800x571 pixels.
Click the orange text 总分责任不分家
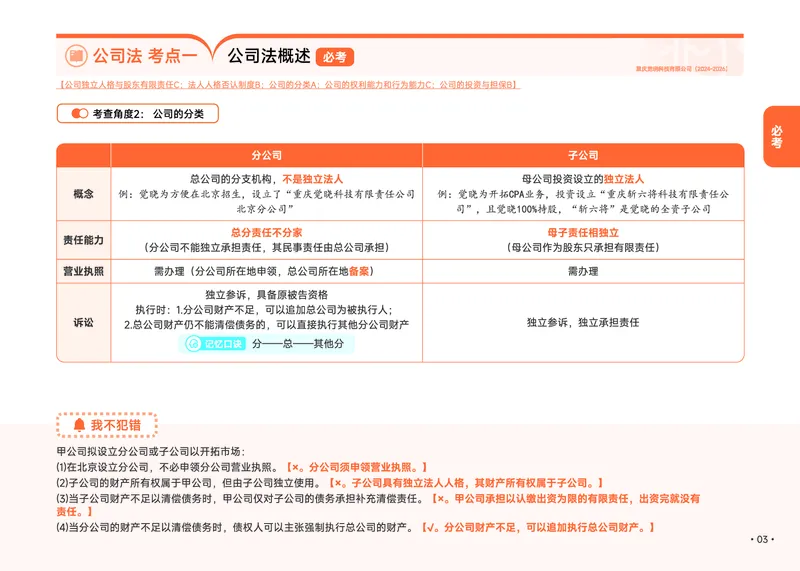(x=266, y=233)
